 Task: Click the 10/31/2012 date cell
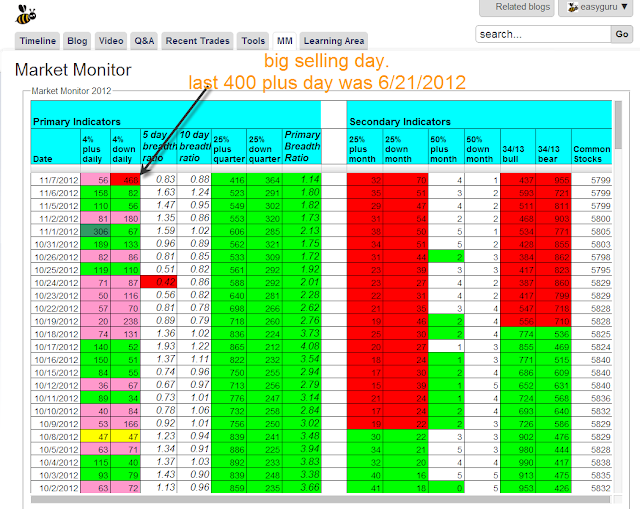[x=56, y=244]
